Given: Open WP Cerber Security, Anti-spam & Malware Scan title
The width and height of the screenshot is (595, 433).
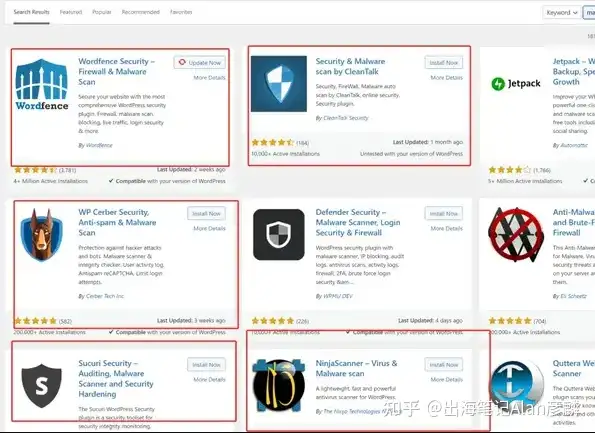Looking at the screenshot, I should pyautogui.click(x=117, y=222).
